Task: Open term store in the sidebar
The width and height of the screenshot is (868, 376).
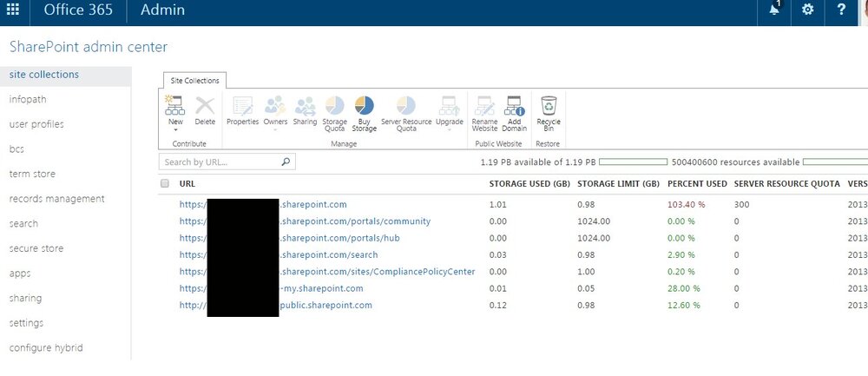Action: (32, 174)
